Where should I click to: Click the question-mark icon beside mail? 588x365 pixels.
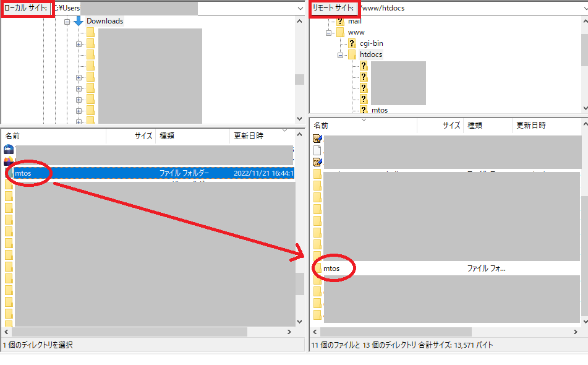[x=340, y=22]
